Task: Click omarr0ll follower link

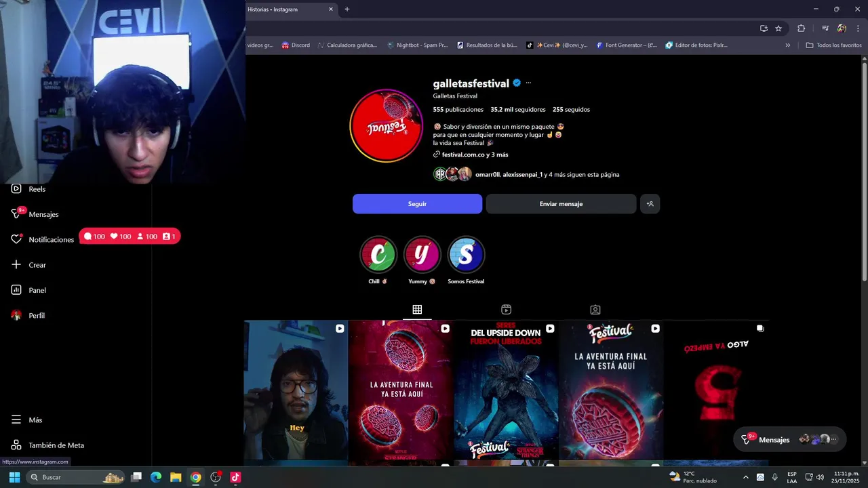Action: 487,174
